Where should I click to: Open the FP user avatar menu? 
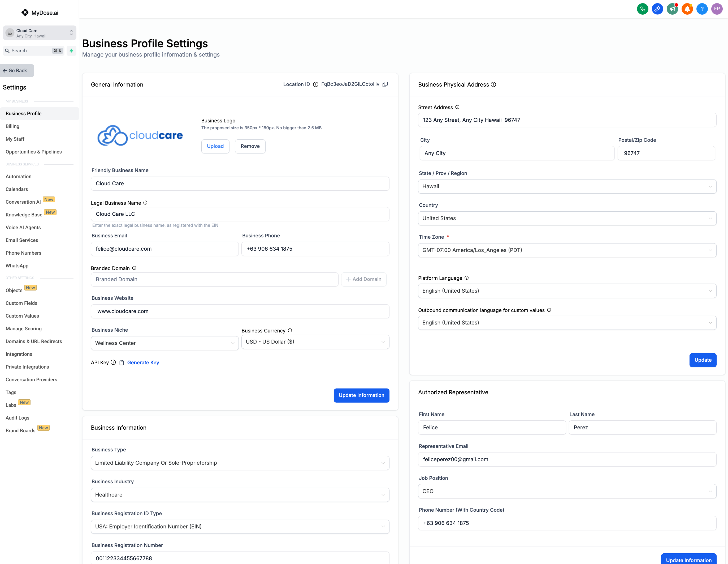(717, 9)
